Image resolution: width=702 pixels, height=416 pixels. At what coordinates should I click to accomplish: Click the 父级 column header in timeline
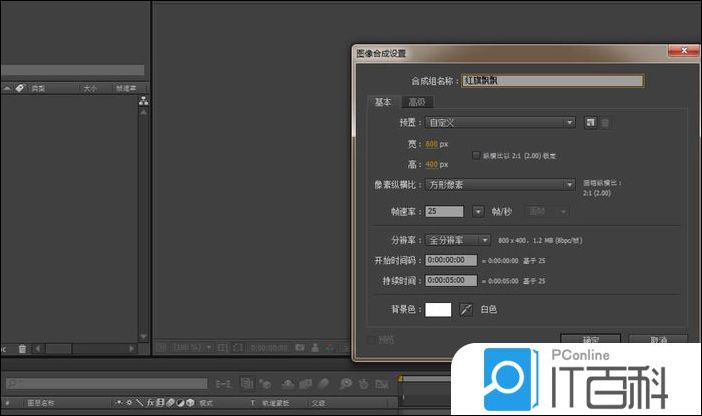[x=318, y=403]
